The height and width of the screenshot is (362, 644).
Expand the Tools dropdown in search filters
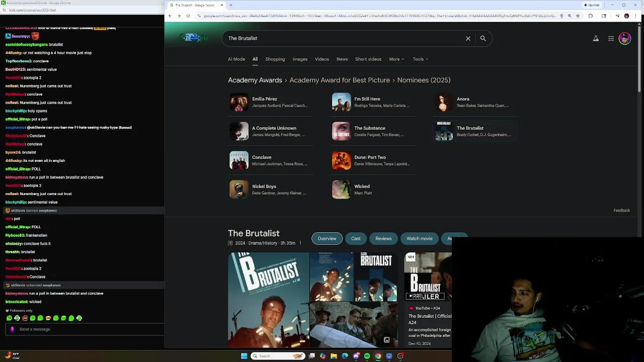click(421, 59)
